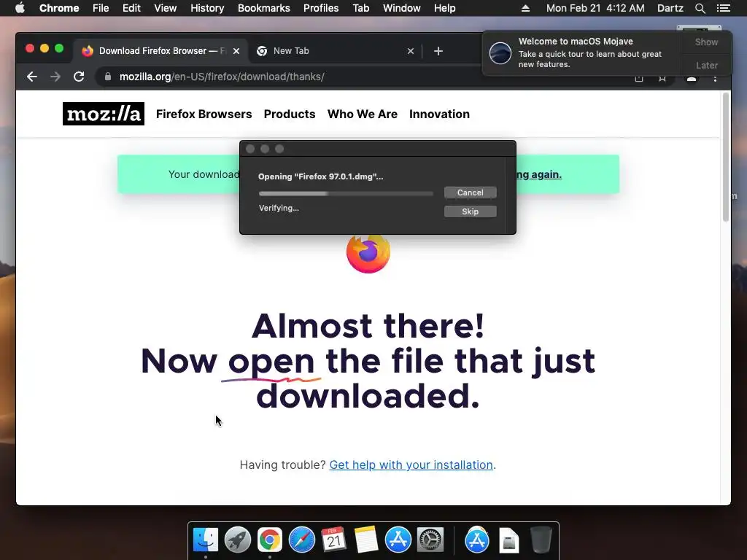Open the Bookmarks menu
747x560 pixels.
(x=264, y=8)
